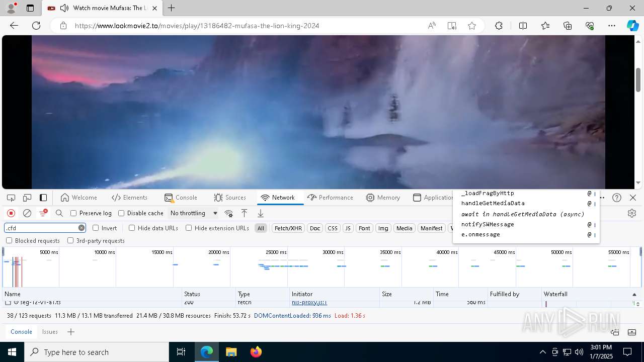The height and width of the screenshot is (362, 644).
Task: Open Windows Start menu
Action: point(12,352)
